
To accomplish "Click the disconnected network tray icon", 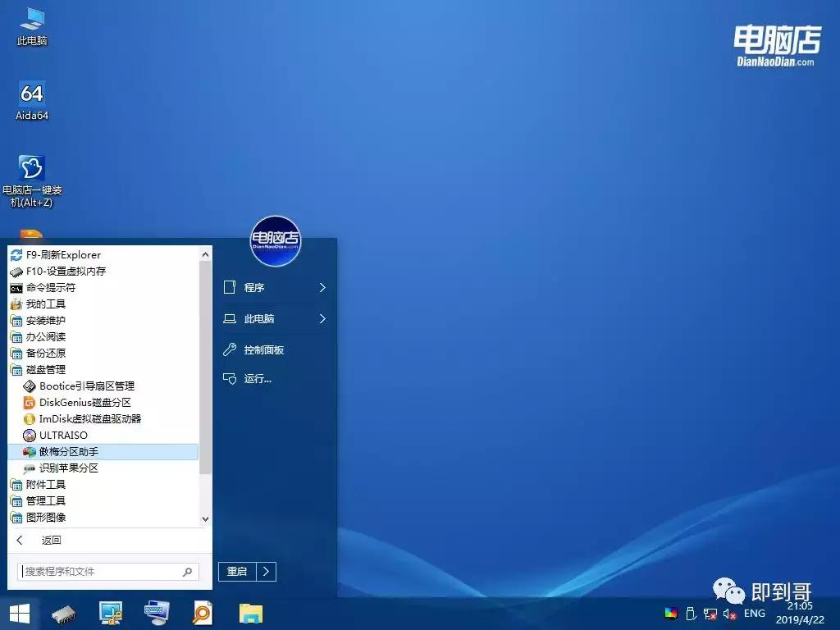I will (x=710, y=613).
